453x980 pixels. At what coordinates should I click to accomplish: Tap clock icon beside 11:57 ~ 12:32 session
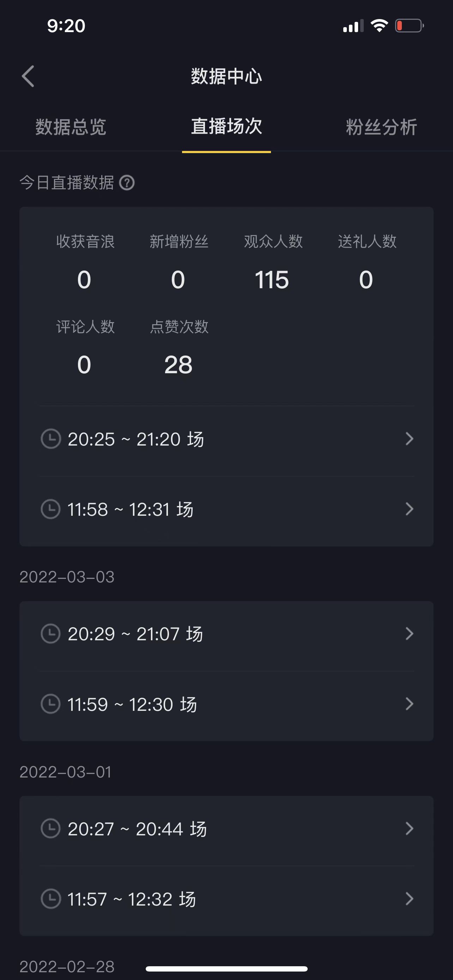[51, 899]
